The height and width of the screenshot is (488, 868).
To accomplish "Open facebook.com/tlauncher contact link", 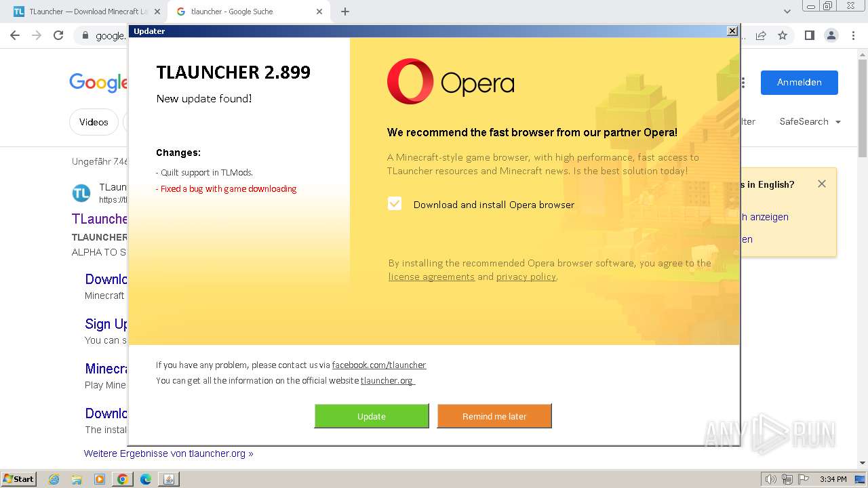I will [x=379, y=365].
